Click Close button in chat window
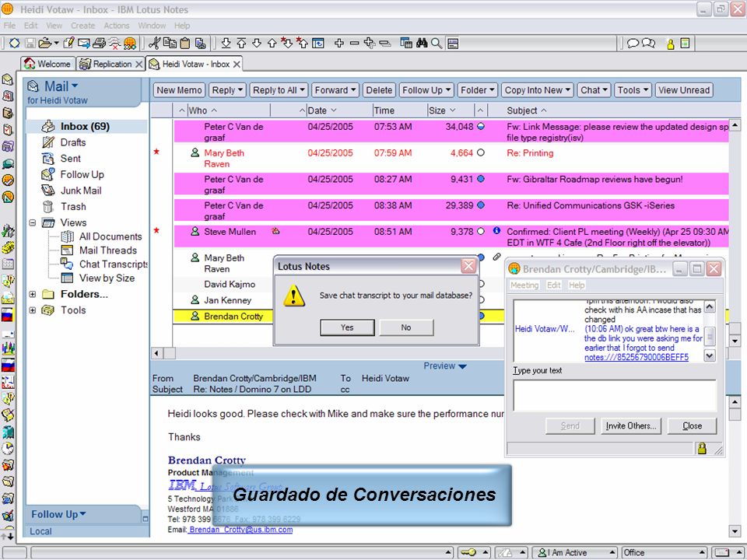The image size is (747, 560). coord(692,425)
